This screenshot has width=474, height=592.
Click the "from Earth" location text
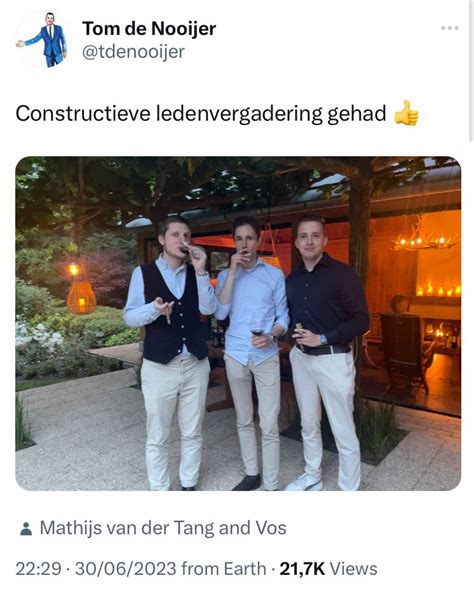[224, 569]
